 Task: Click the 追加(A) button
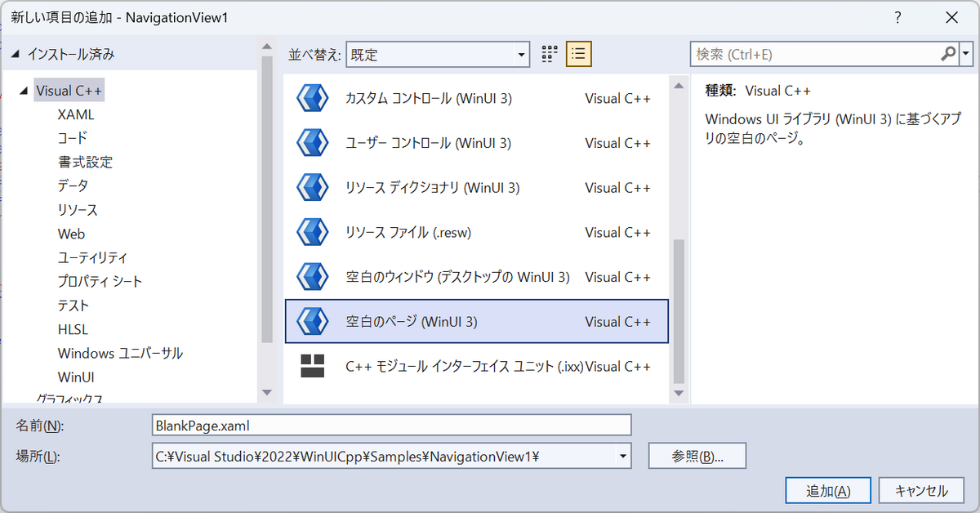828,491
